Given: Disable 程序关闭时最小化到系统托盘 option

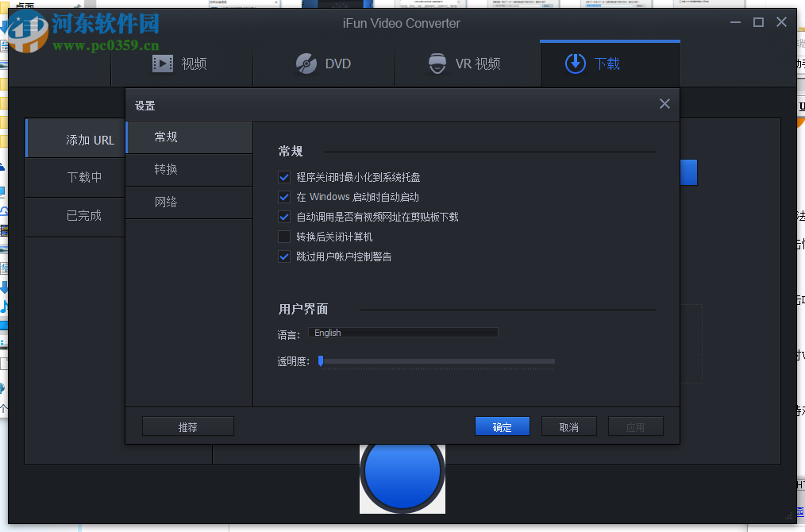Looking at the screenshot, I should (284, 177).
